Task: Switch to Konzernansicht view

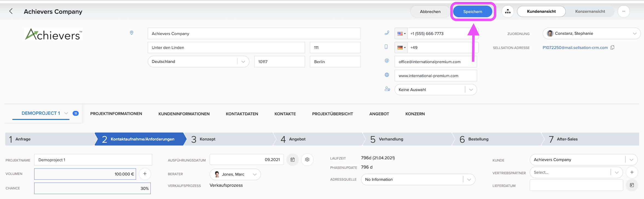Action: click(x=590, y=11)
